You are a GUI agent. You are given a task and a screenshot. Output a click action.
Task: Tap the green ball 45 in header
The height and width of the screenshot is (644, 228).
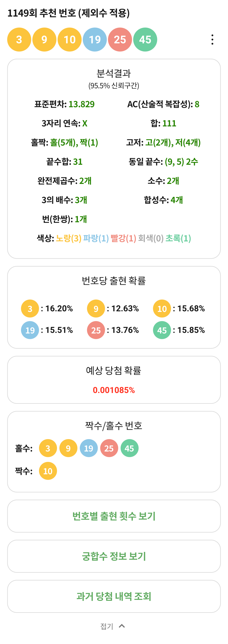(x=145, y=40)
